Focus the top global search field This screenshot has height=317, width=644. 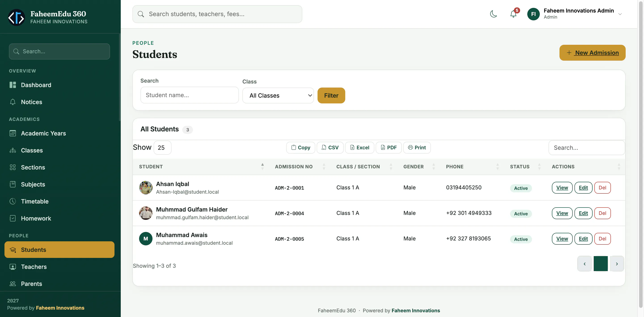[217, 14]
